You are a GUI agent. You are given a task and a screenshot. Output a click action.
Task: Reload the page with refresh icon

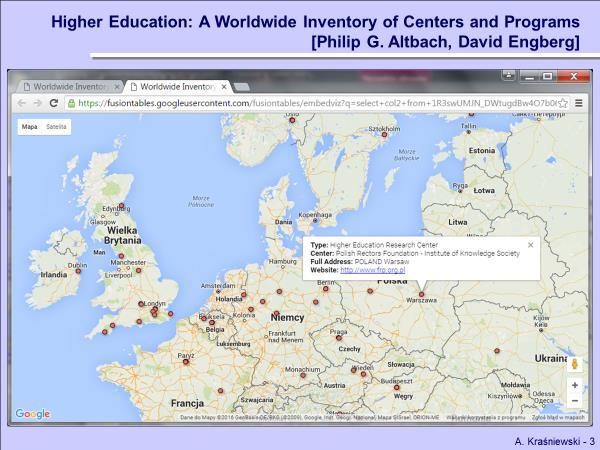point(54,103)
